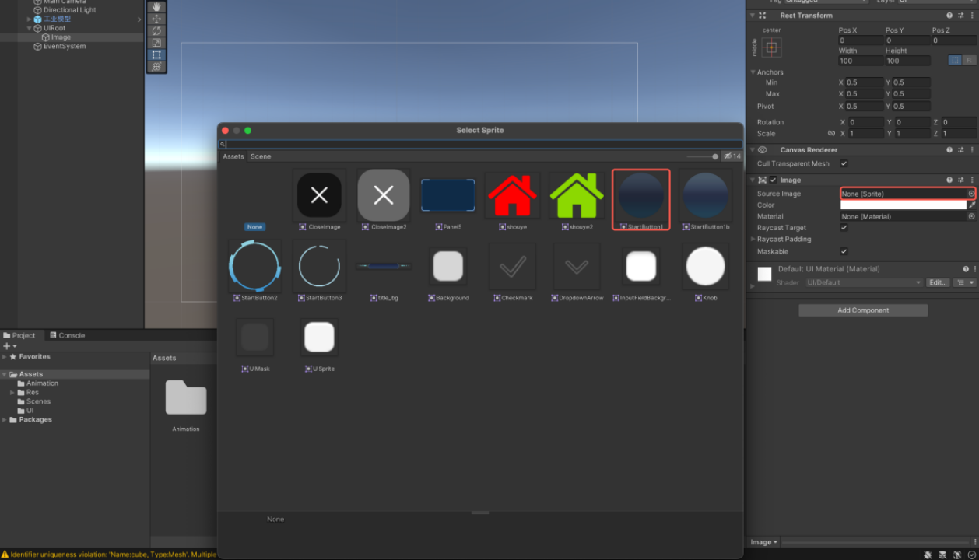Select the Scale tool in scene toolbar
Image resolution: width=979 pixels, height=560 pixels.
coord(156,43)
